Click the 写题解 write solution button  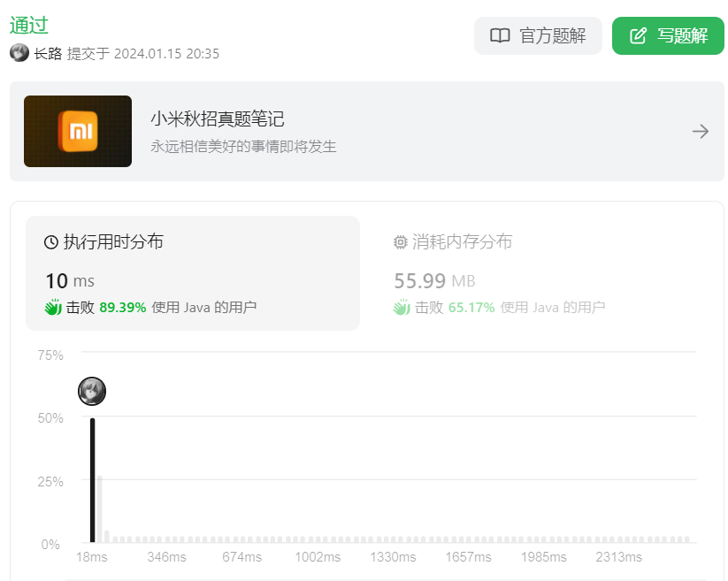[668, 35]
